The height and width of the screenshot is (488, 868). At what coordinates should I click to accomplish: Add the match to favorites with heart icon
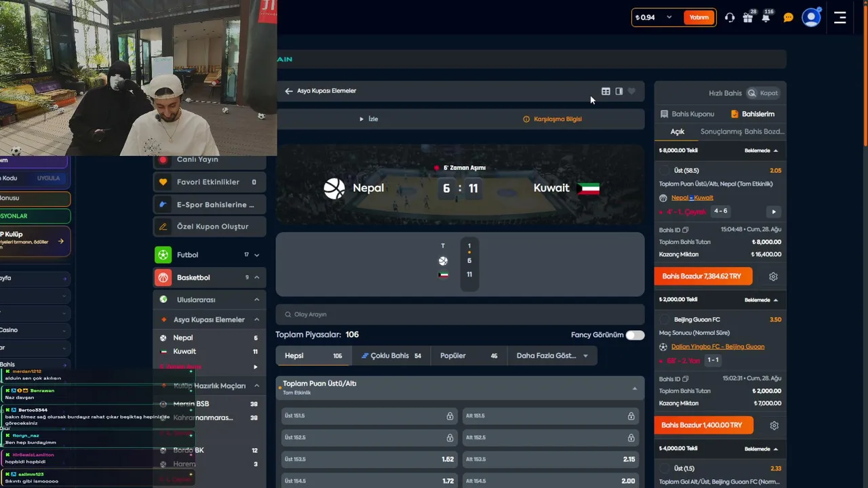point(631,91)
